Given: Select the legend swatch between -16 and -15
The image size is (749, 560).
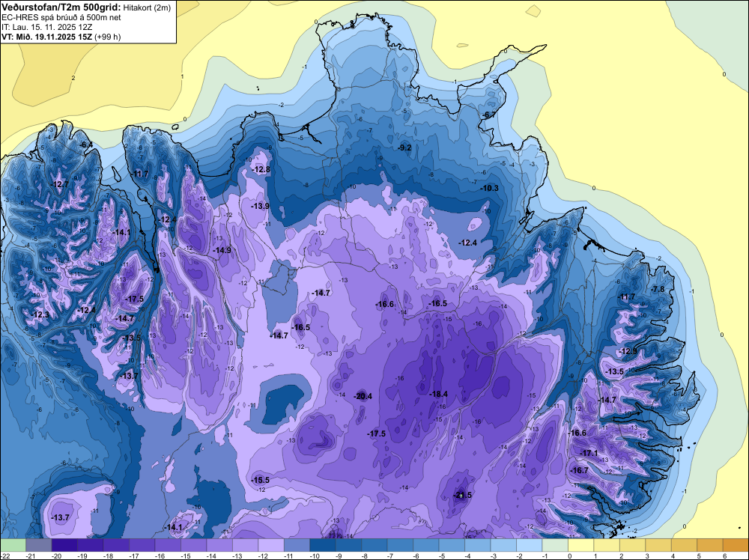Looking at the screenshot, I should [168, 545].
